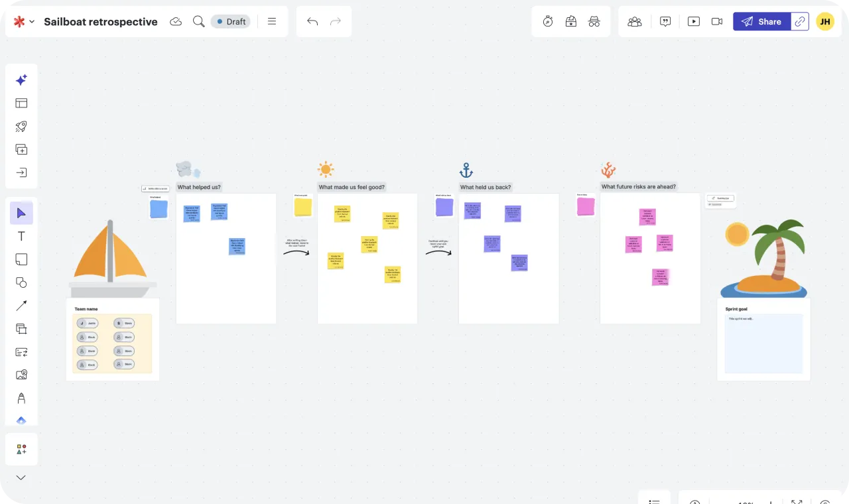Click the pink sticky note stack
The height and width of the screenshot is (504, 849).
click(586, 206)
